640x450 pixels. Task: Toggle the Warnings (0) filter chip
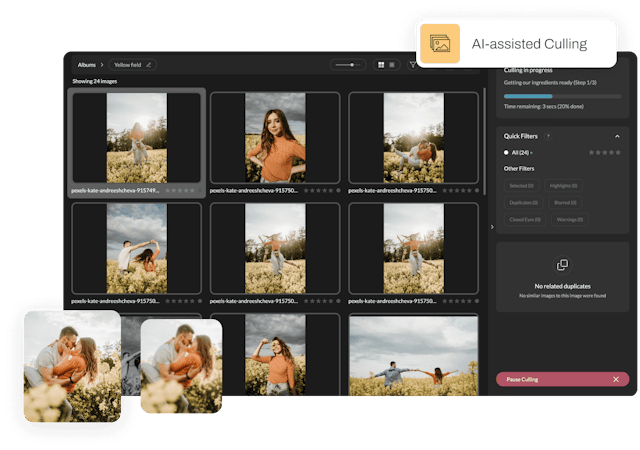tap(570, 220)
